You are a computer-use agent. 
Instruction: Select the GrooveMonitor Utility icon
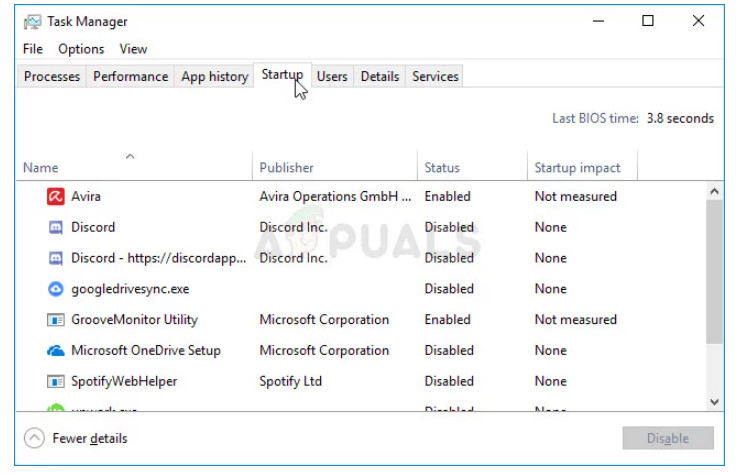[55, 320]
